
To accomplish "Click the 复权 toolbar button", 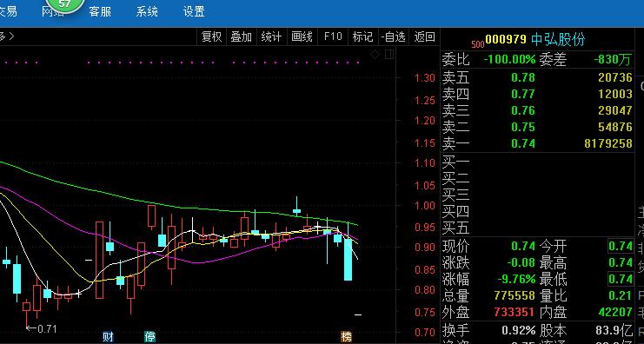I will click(211, 37).
